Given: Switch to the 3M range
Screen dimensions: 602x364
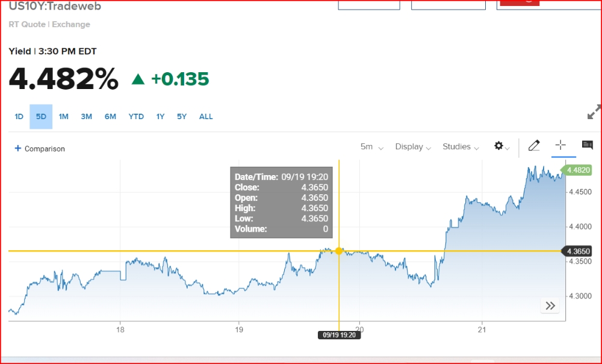Looking at the screenshot, I should 86,117.
